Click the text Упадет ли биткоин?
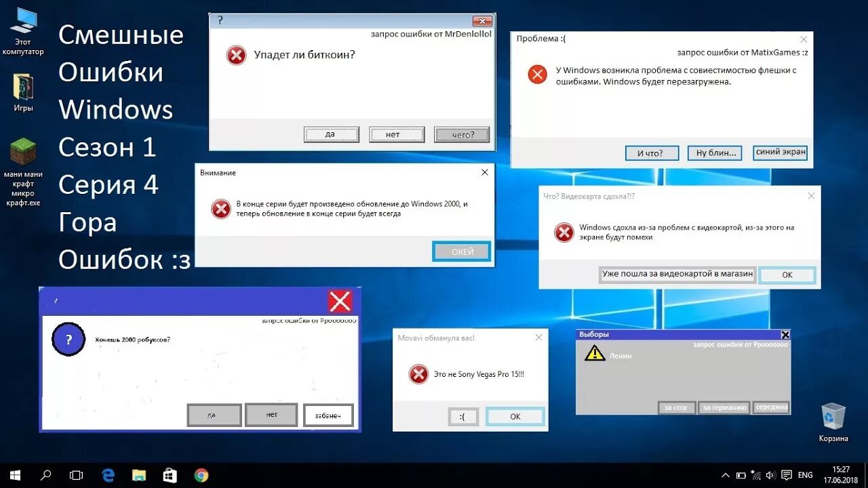The image size is (868, 488). (x=304, y=55)
